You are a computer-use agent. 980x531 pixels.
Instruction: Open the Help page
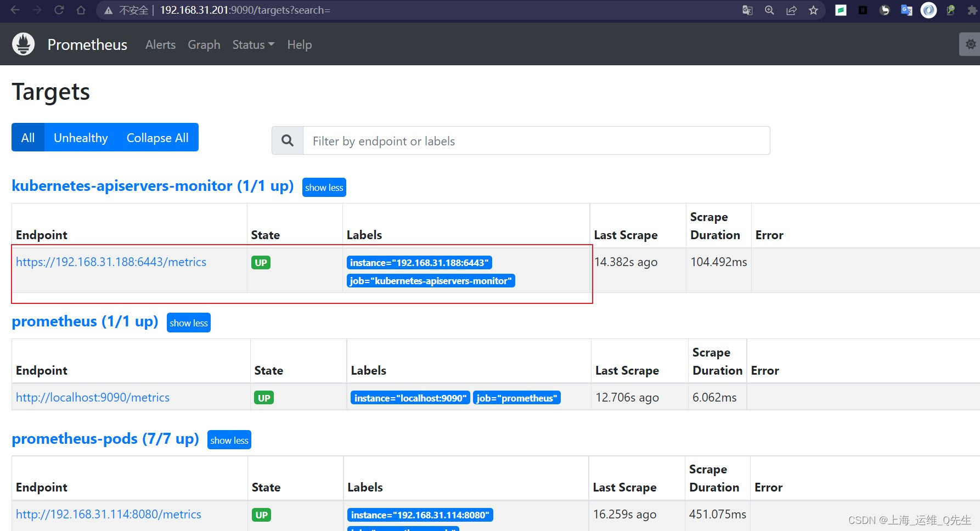tap(299, 44)
